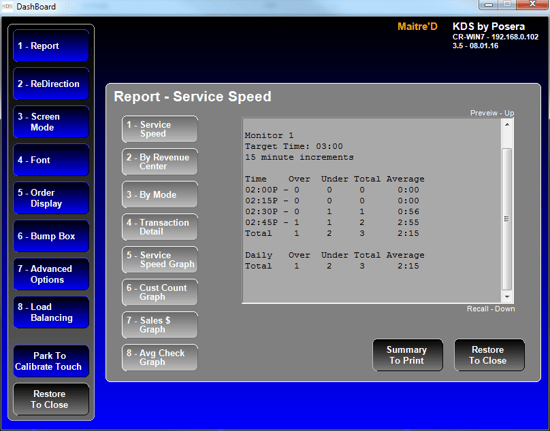Viewport: 550px width, 431px height.
Task: Display 7 - Sales $ Graph
Action: coord(160,325)
